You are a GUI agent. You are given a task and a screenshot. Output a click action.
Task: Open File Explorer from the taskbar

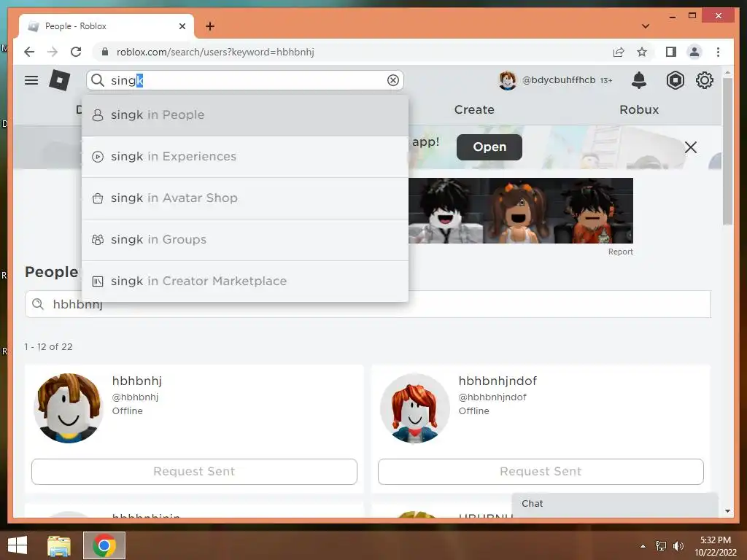(x=59, y=545)
